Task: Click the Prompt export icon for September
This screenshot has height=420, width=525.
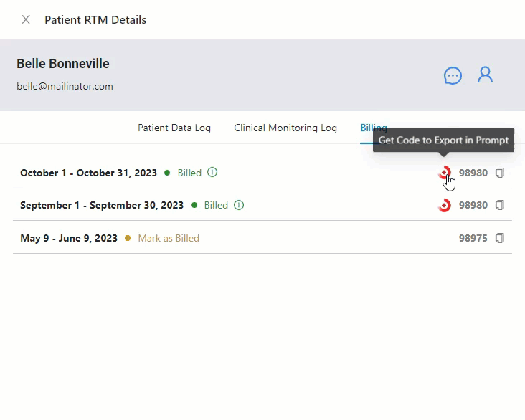Action: click(445, 206)
